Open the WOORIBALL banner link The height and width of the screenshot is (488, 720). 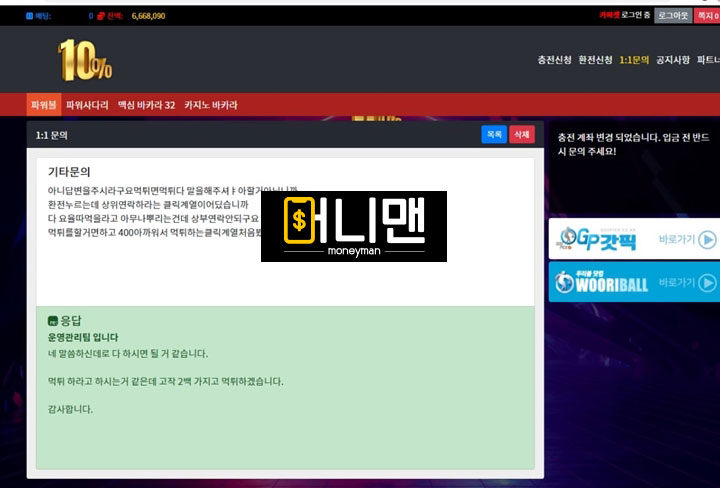[x=634, y=282]
